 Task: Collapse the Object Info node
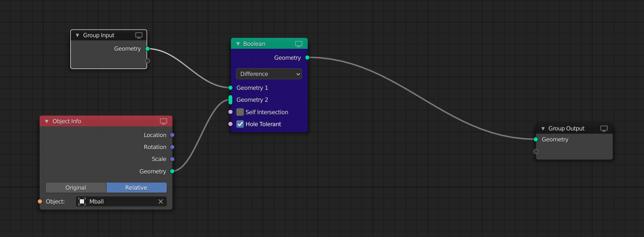tap(47, 121)
